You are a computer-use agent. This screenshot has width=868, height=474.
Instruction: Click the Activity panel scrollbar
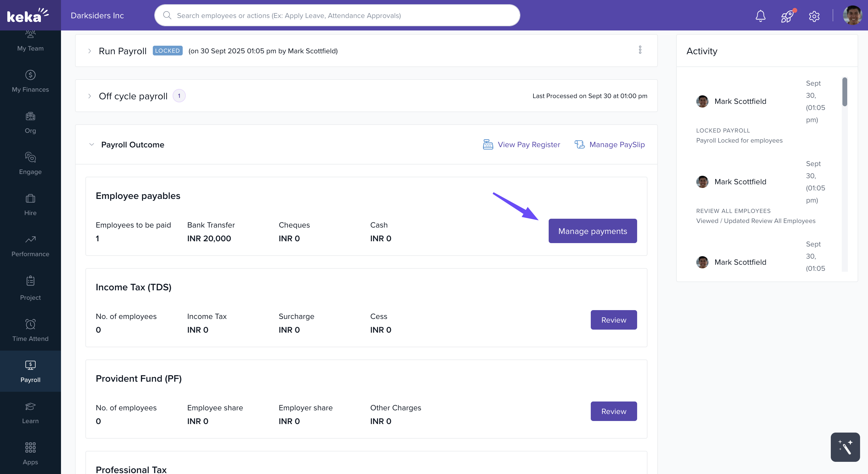click(844, 92)
